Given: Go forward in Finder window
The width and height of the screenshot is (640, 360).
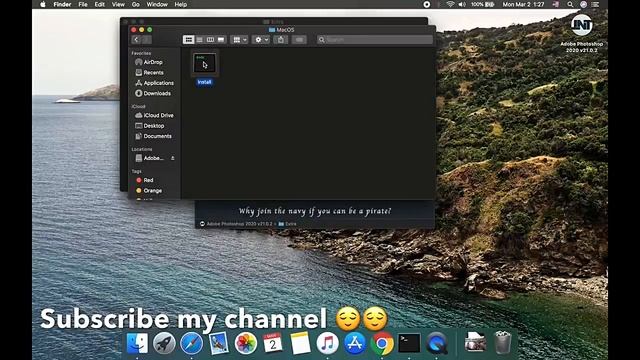Looking at the screenshot, I should 147,40.
